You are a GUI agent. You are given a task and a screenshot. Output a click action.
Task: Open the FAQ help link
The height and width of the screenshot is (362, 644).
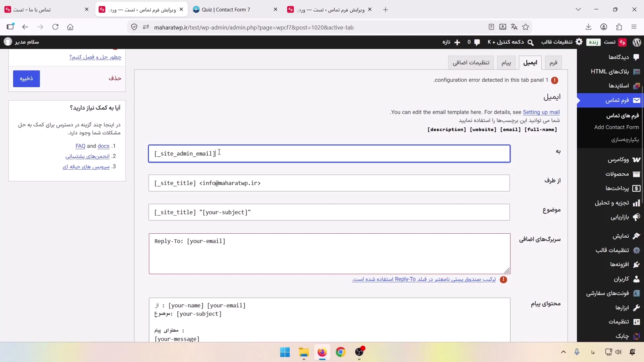pos(80,146)
